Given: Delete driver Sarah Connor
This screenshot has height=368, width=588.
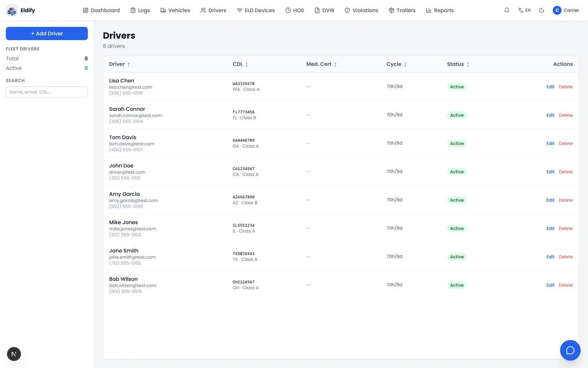Looking at the screenshot, I should tap(566, 115).
